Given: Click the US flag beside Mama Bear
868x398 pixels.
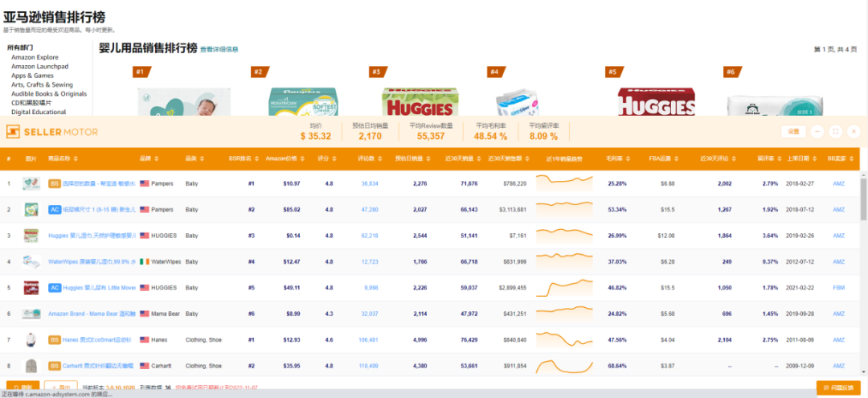Looking at the screenshot, I should 145,314.
